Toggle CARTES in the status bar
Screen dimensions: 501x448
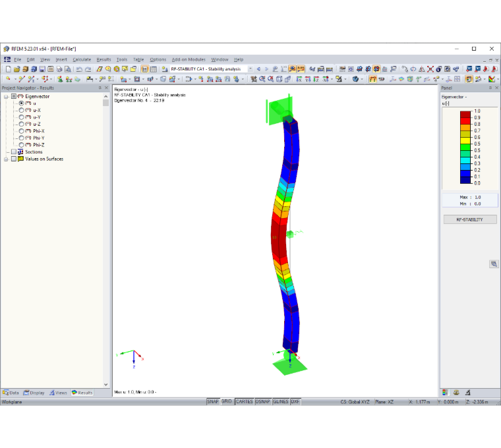click(245, 401)
